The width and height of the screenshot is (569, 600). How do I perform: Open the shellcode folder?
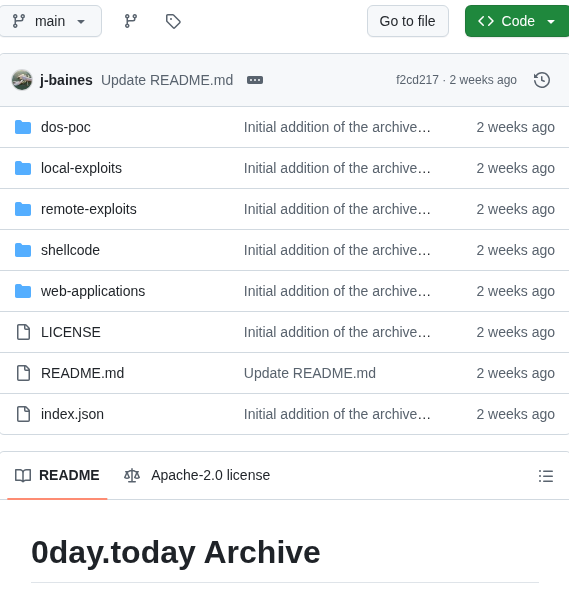[70, 250]
